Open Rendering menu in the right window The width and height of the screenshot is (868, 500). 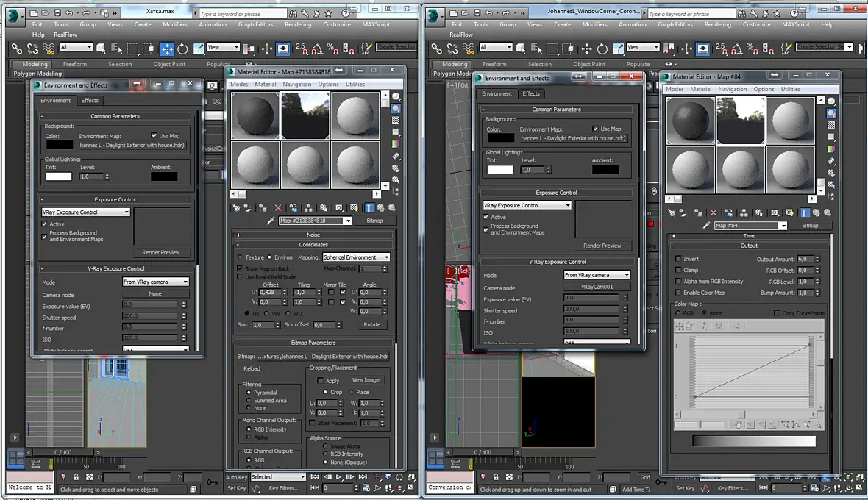pyautogui.click(x=717, y=24)
